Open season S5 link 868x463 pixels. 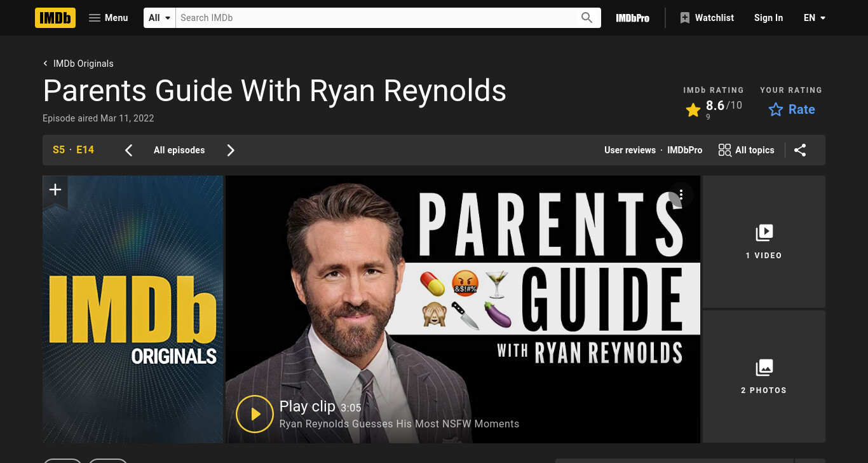coord(58,150)
